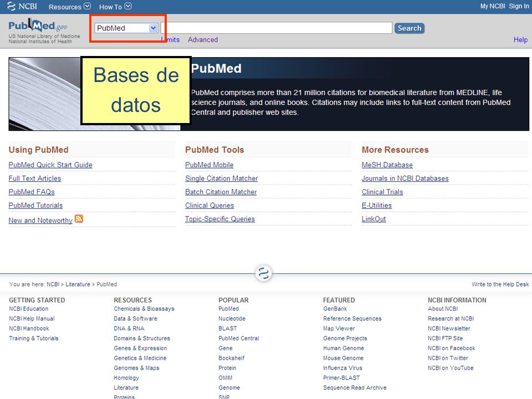Open NCBI on YouTube

pos(451,368)
